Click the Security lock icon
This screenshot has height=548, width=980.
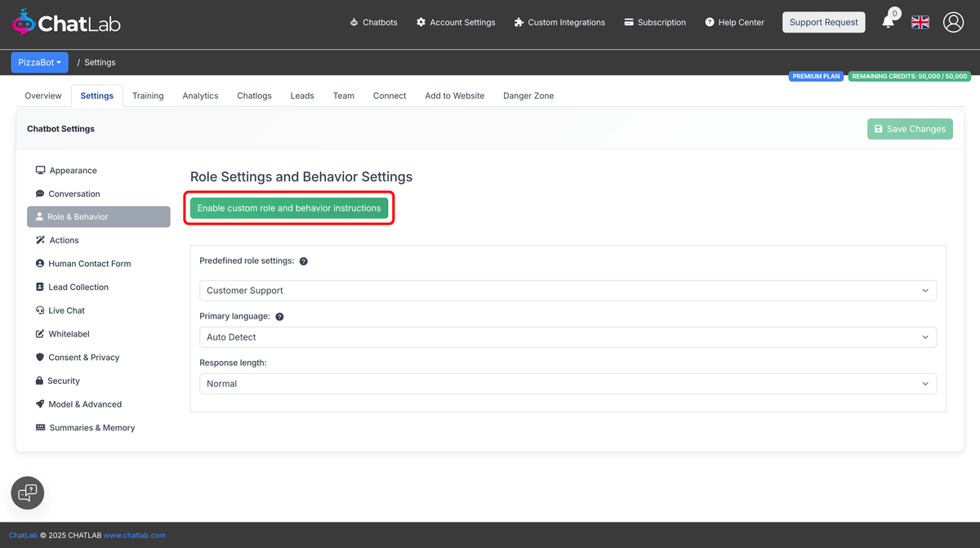click(x=41, y=380)
